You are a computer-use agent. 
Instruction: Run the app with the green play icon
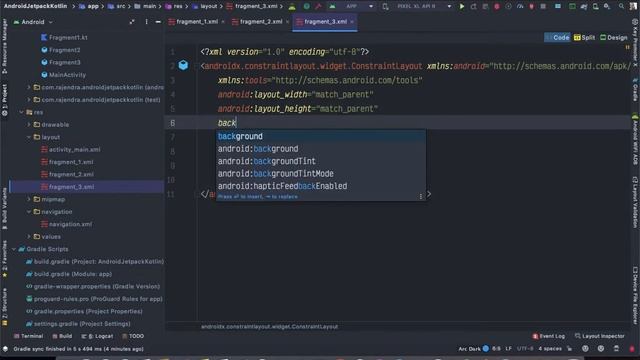(x=462, y=7)
